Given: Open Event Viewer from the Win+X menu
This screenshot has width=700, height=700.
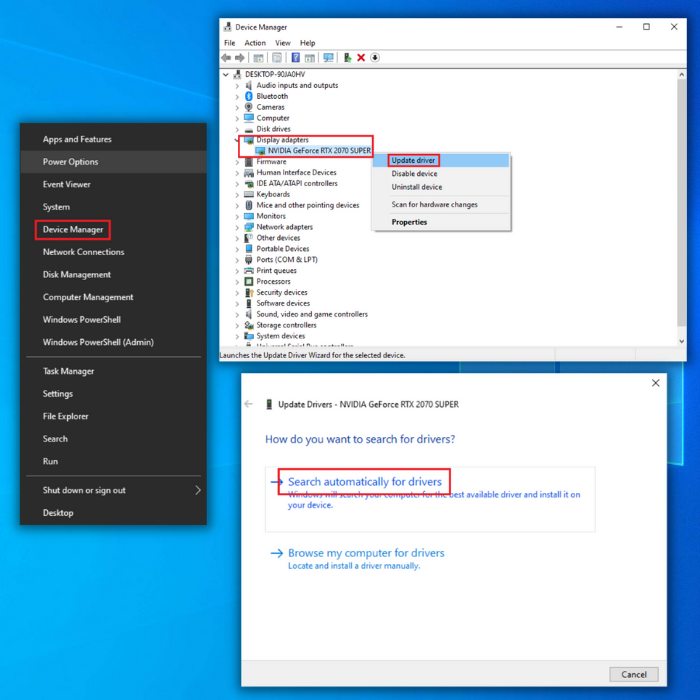Looking at the screenshot, I should point(113,184).
